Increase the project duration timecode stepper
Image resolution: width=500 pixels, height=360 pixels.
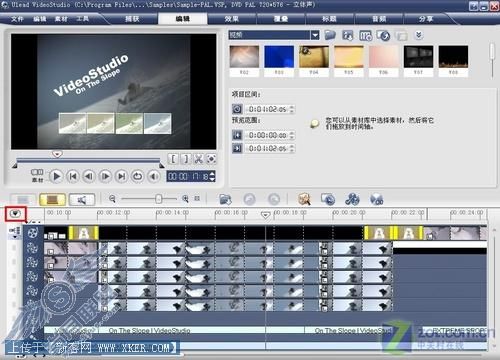(292, 107)
